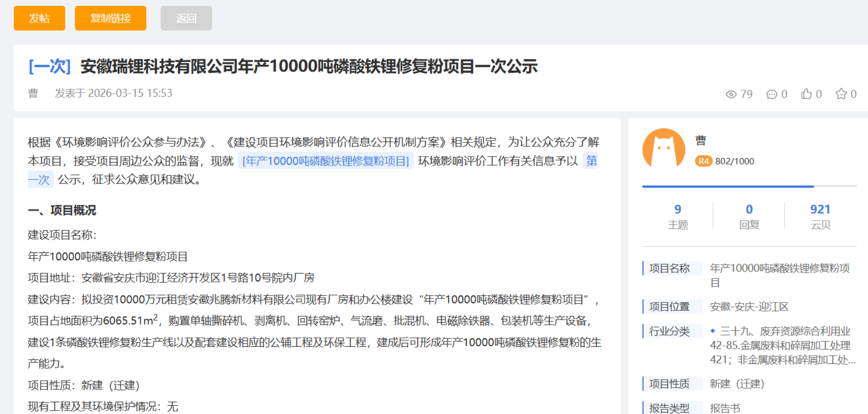
Task: Open comments via the speech bubble icon
Action: (771, 94)
